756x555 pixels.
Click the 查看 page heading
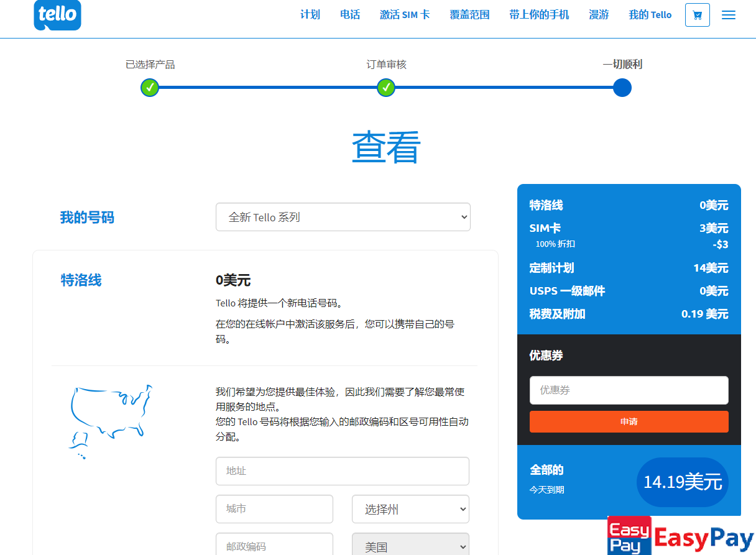(x=386, y=147)
